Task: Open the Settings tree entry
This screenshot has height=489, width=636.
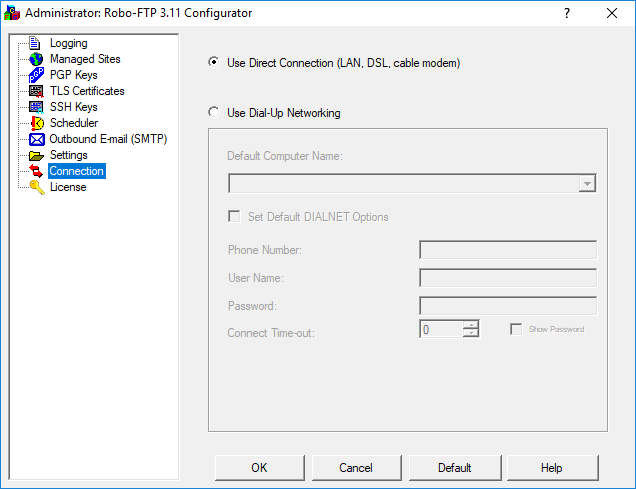Action: (x=69, y=155)
